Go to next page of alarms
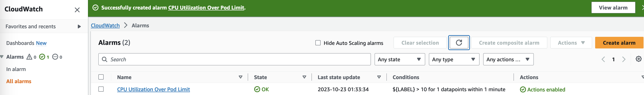The image size is (644, 95). (x=624, y=59)
